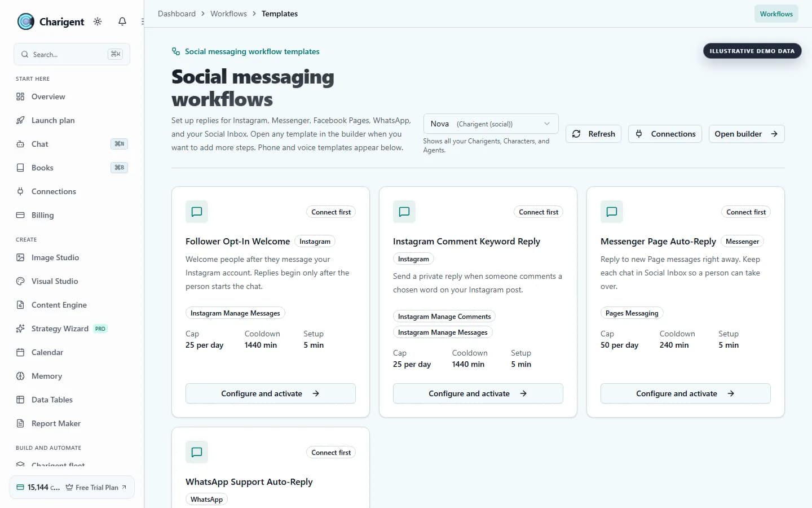Click the Follower Opt-In Welcome chat icon
This screenshot has width=812, height=508.
coord(197,212)
